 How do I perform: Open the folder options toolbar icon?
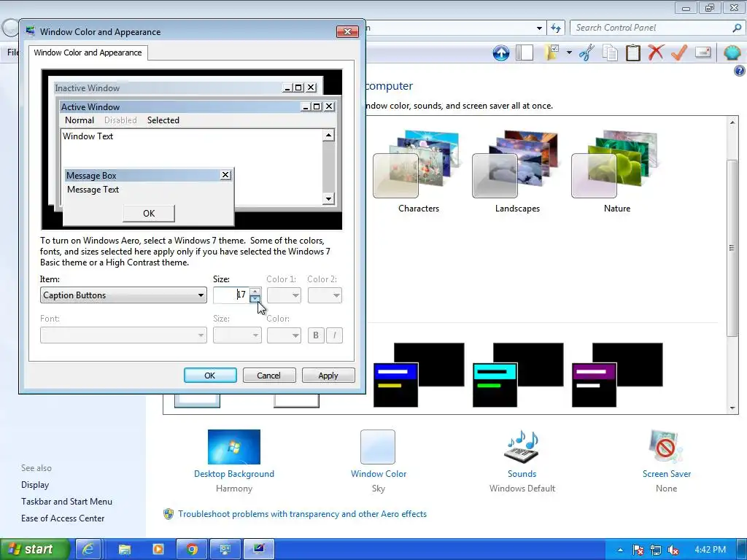coord(552,52)
